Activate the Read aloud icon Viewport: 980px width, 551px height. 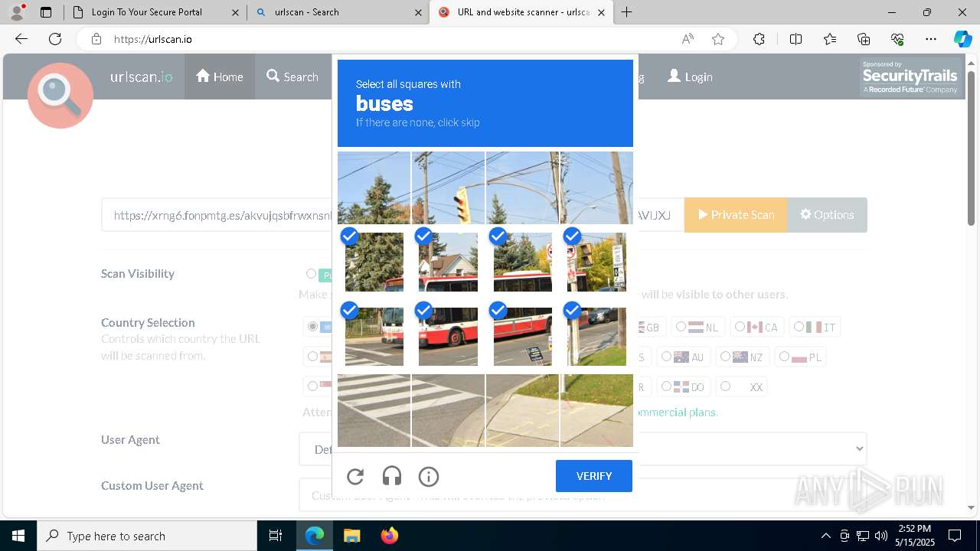tap(688, 39)
